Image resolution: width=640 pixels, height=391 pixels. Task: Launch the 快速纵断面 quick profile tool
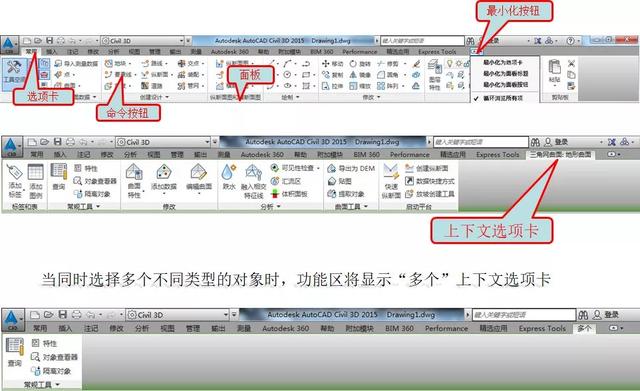coord(391,172)
